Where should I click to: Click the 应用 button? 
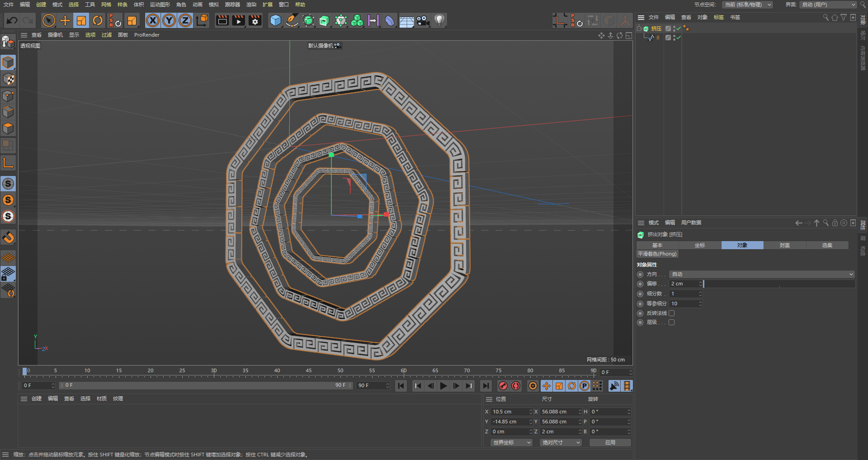click(610, 442)
